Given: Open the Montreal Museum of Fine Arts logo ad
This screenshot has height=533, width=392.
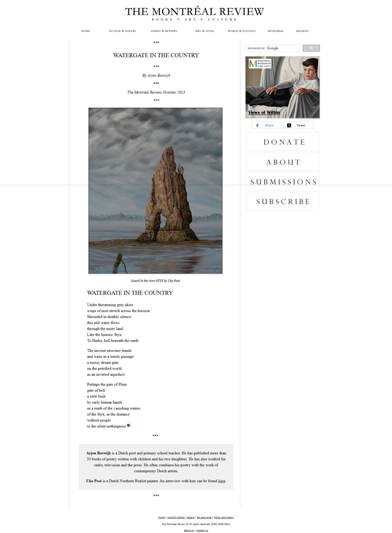Looking at the screenshot, I should point(260,64).
